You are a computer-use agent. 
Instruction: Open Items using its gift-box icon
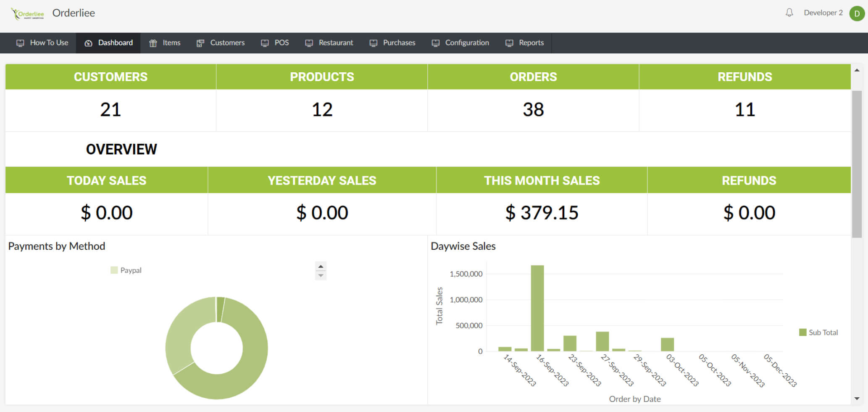pyautogui.click(x=153, y=42)
